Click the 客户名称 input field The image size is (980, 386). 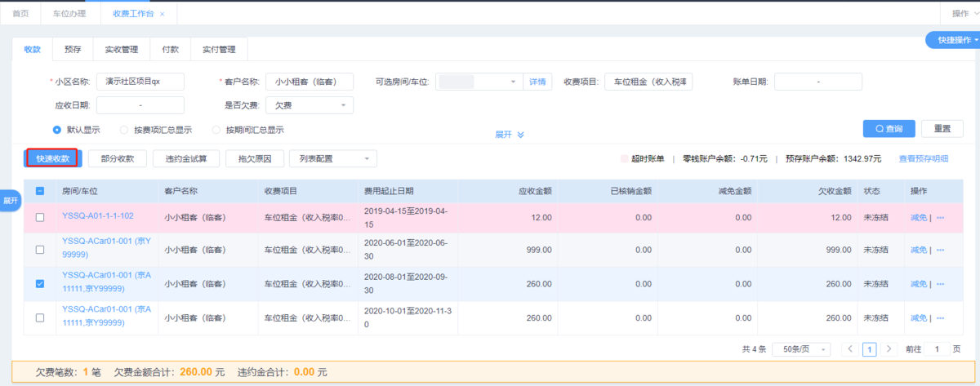pos(309,82)
